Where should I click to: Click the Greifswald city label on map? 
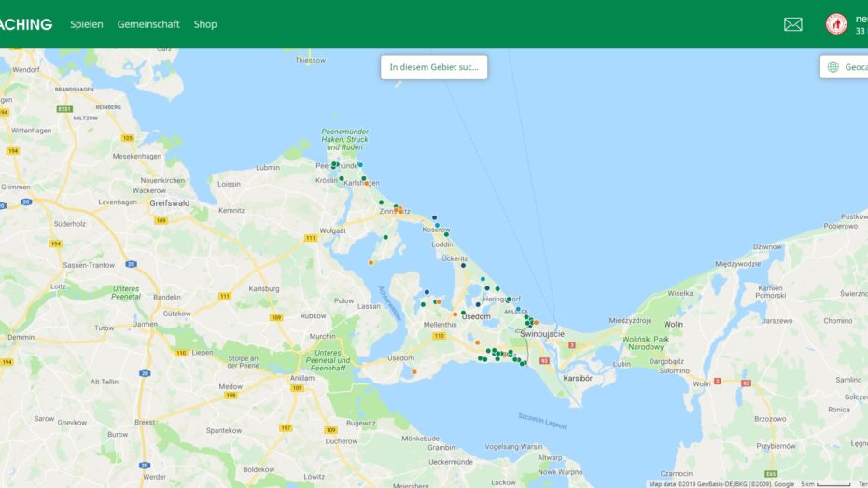click(x=169, y=203)
